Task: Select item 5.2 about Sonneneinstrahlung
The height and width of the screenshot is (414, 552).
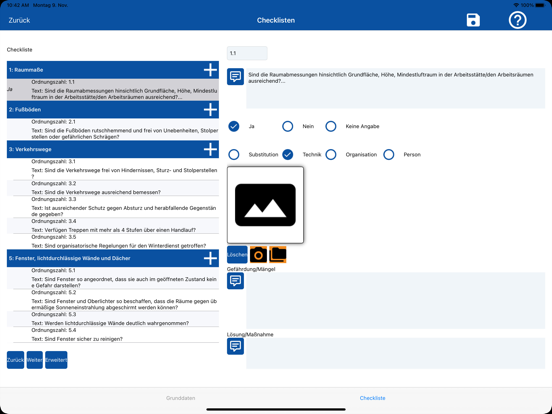Action: pos(113,300)
